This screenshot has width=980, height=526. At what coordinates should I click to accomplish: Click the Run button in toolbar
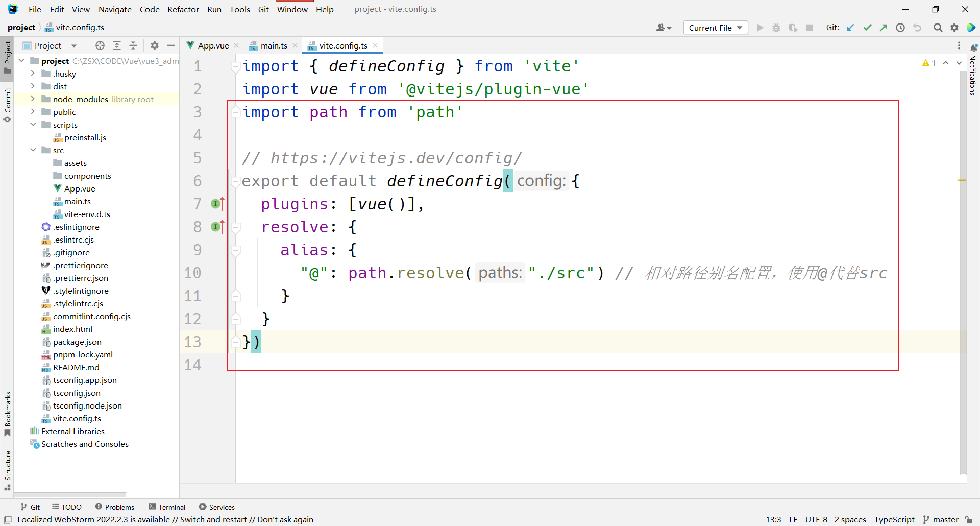click(x=760, y=28)
